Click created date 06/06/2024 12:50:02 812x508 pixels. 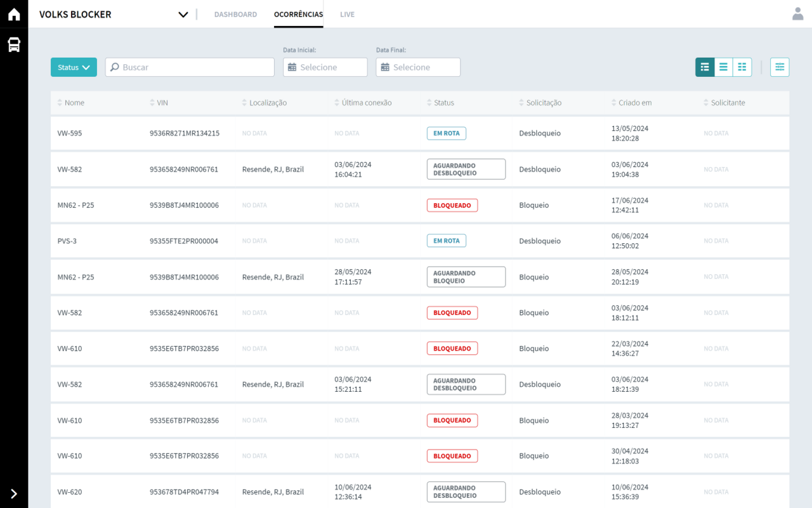click(x=630, y=241)
